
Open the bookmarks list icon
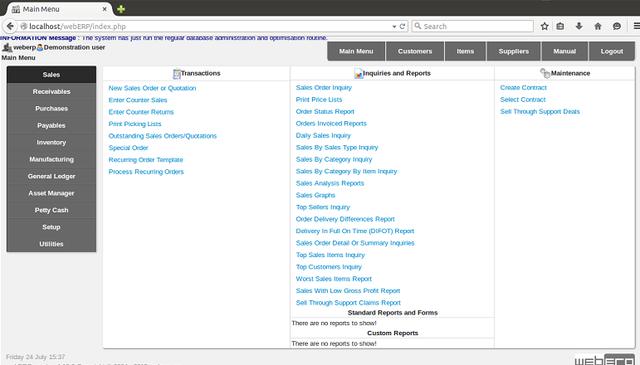click(x=560, y=26)
